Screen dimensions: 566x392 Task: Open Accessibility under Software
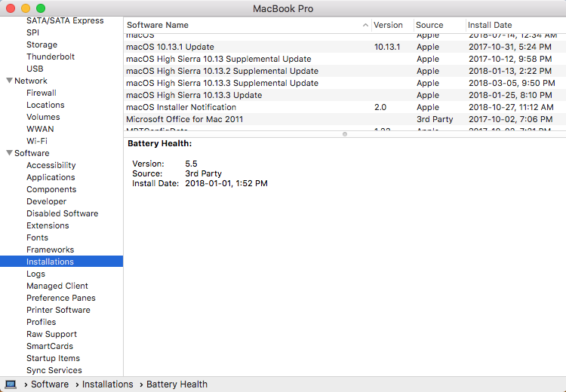click(51, 165)
